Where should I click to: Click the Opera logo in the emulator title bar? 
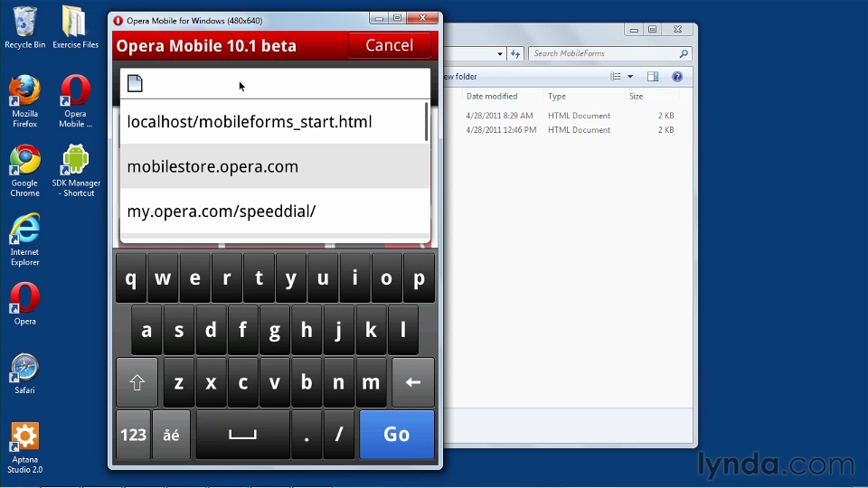tap(118, 21)
